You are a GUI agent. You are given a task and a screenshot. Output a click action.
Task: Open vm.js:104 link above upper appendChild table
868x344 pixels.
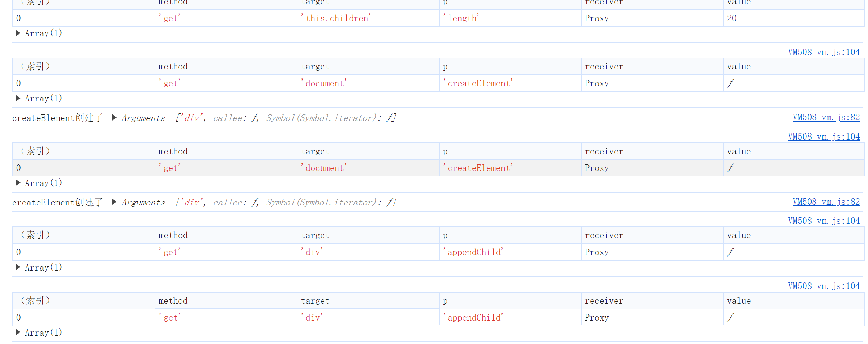[824, 221]
